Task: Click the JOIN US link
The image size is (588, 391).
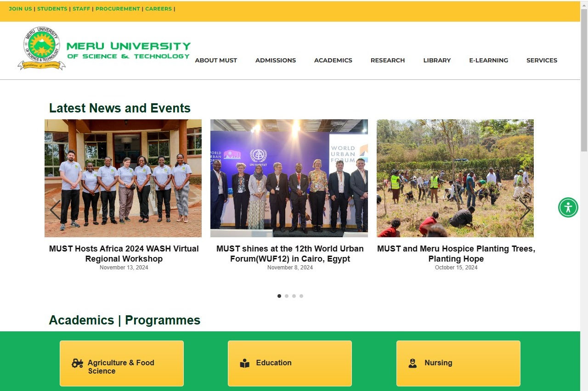Action: 20,9
